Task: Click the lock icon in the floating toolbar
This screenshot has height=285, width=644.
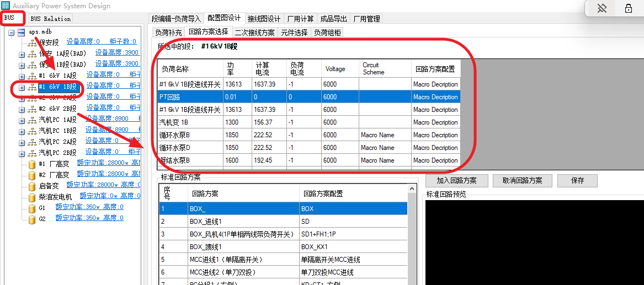Action: [629, 8]
